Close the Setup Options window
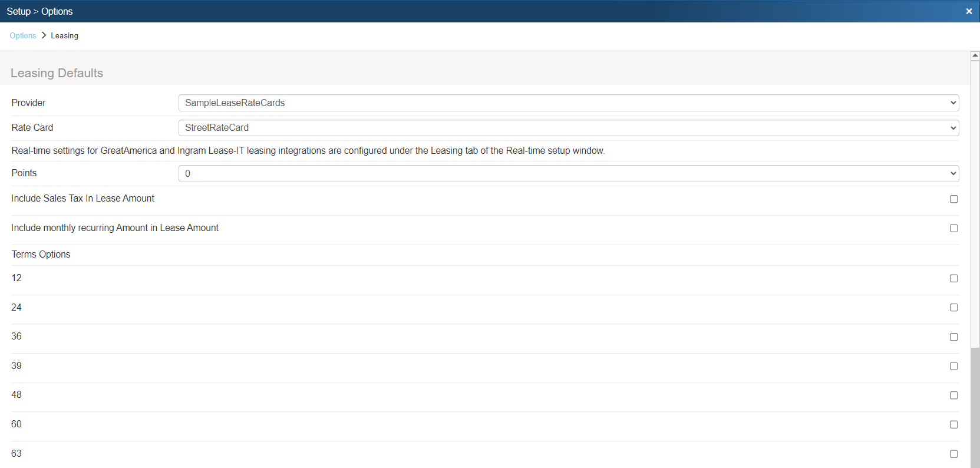 tap(969, 11)
